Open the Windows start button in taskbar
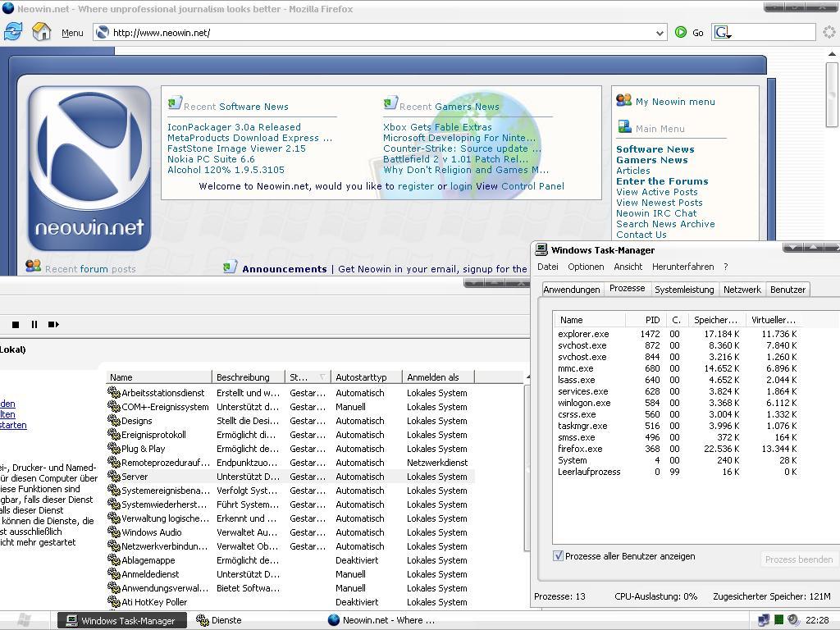840x630 pixels. [x=24, y=620]
